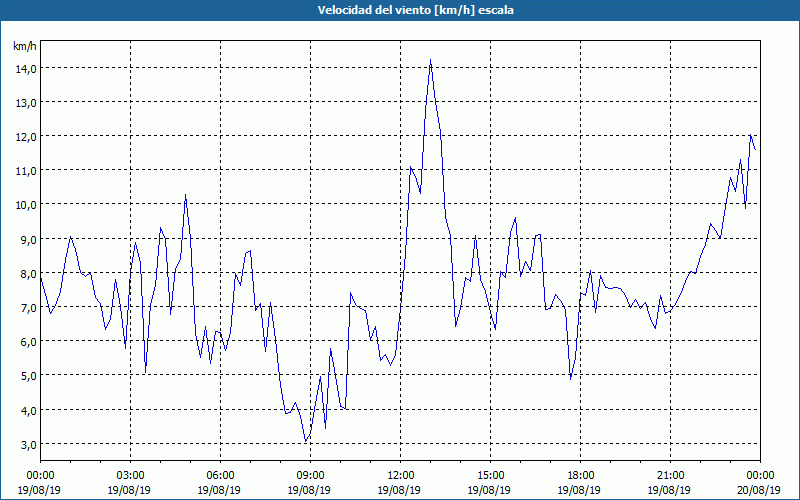Click the 09:00 time axis label
Screen dimensions: 800x500
[311, 475]
